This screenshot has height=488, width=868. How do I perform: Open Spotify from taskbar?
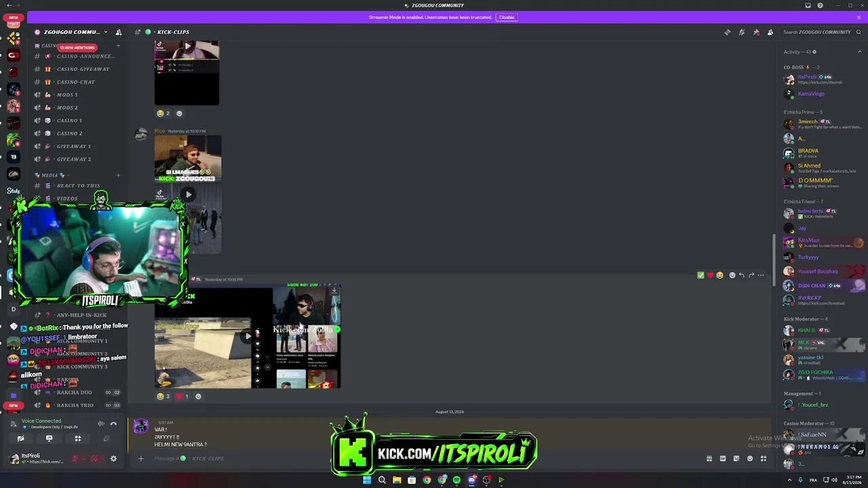pyautogui.click(x=456, y=480)
